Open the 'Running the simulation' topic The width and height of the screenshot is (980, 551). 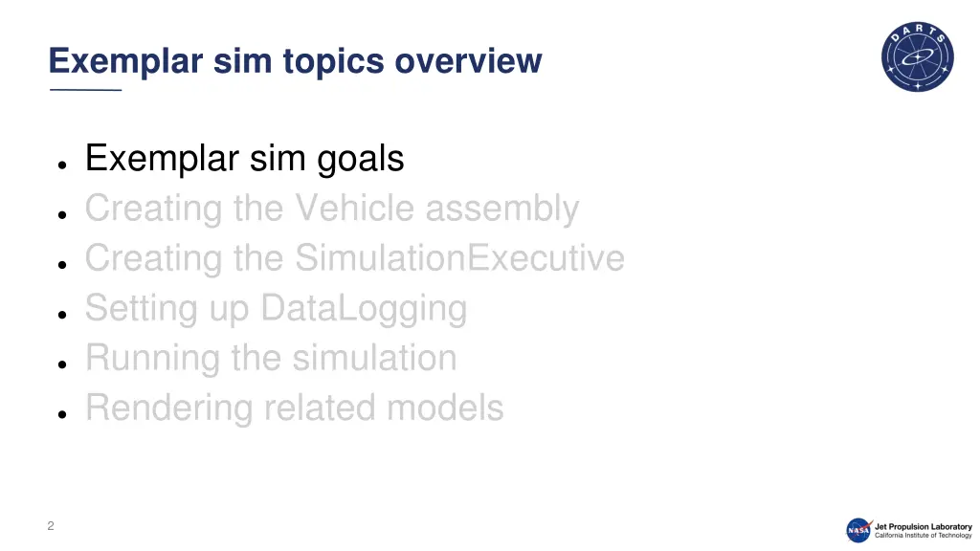click(x=271, y=358)
